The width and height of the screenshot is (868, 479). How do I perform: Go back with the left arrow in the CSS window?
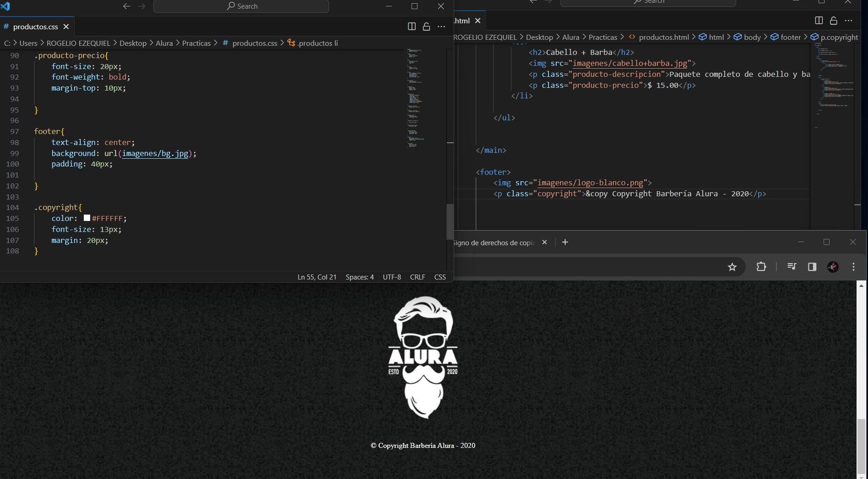(127, 6)
